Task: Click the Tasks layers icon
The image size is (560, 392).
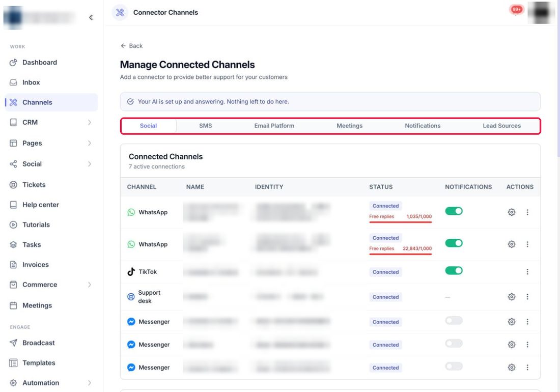Action: click(13, 244)
